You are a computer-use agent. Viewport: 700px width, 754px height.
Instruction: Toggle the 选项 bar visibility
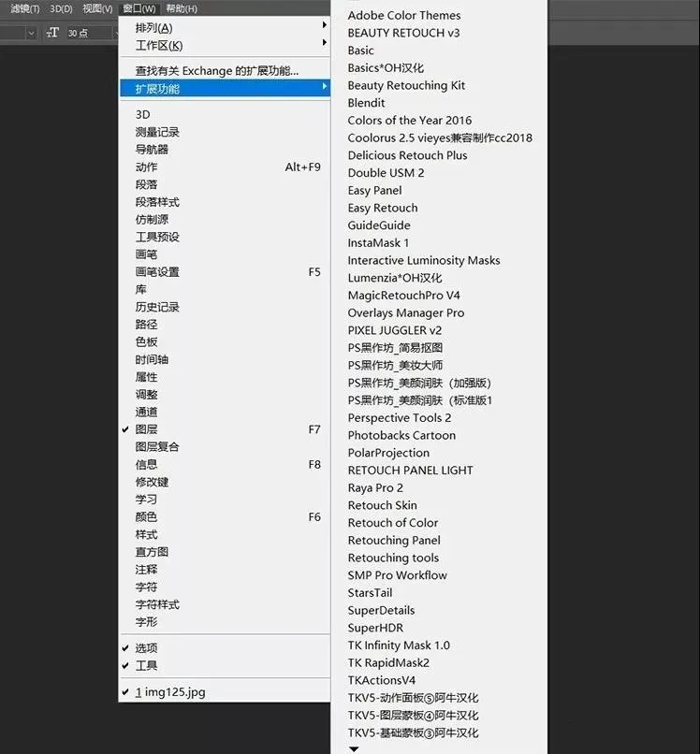(225, 647)
